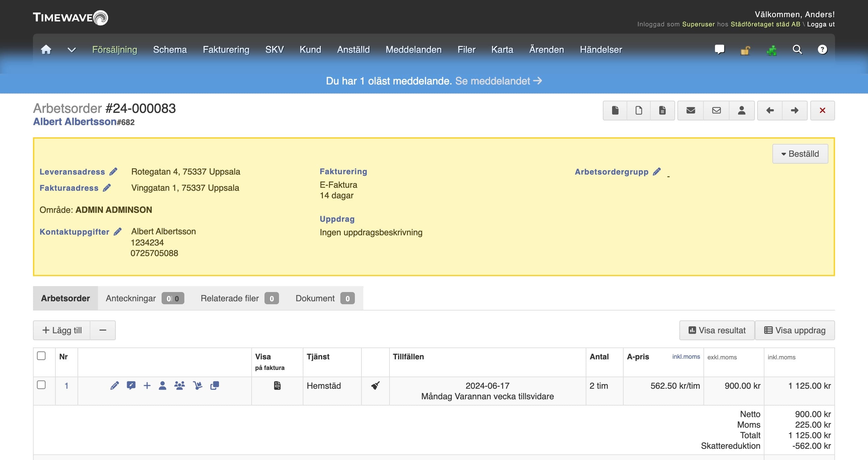Viewport: 868px width, 460px height.
Task: Open the green puzzle piece icon
Action: (x=771, y=50)
